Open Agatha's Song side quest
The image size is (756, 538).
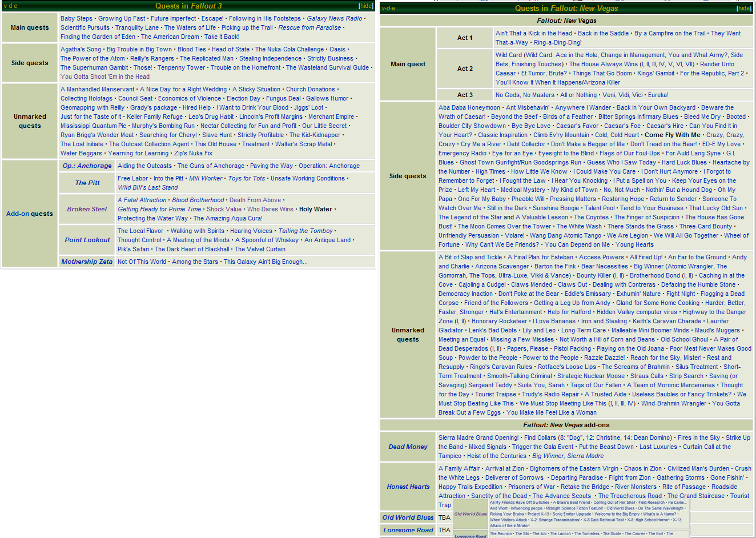[x=81, y=49]
